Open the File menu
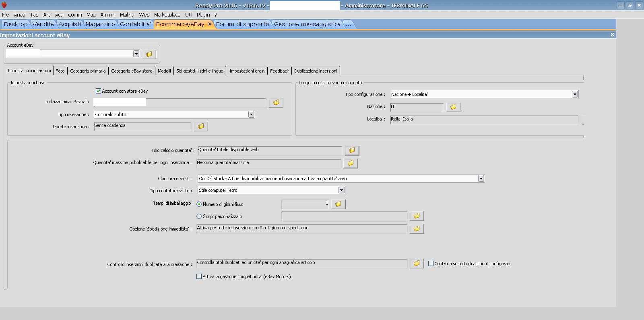644x320 pixels. pyautogui.click(x=6, y=15)
